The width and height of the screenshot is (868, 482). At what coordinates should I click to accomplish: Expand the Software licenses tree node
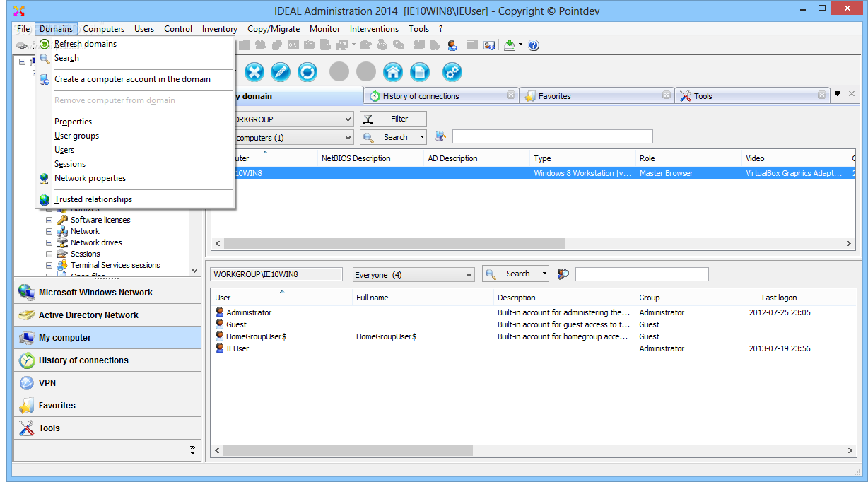49,220
